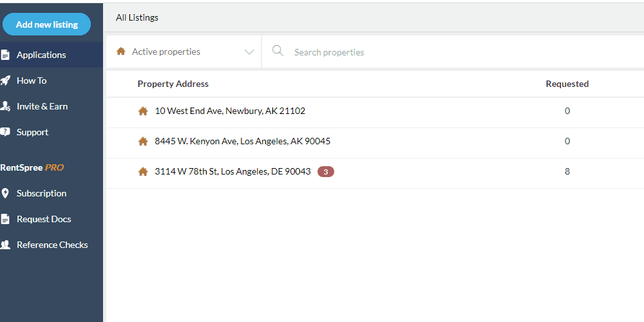Click the Support chat bubble icon
This screenshot has width=644, height=322.
tap(5, 132)
